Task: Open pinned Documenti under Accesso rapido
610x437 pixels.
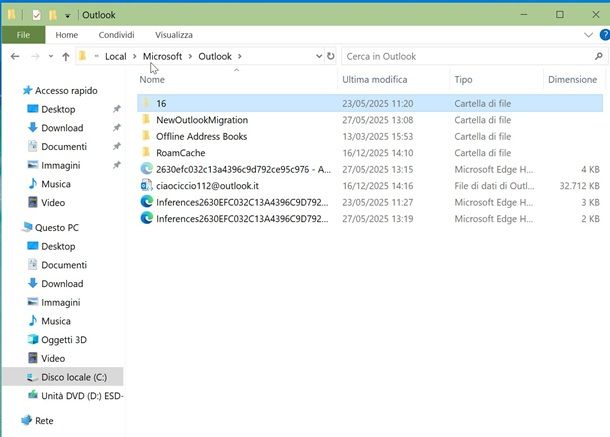Action: (64, 147)
